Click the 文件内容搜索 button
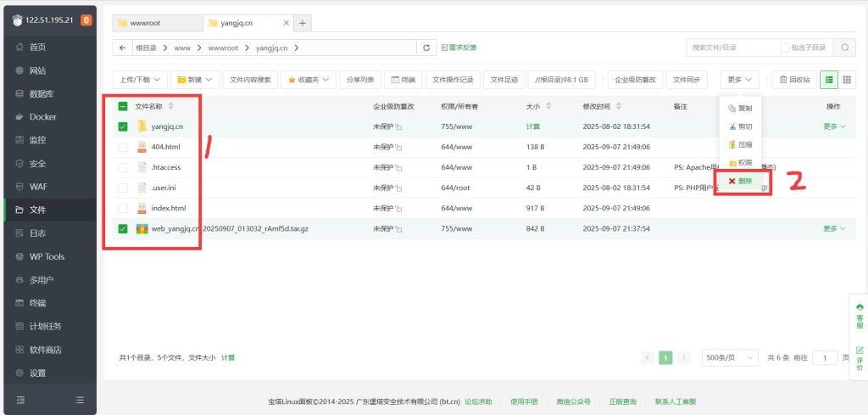 tap(250, 80)
